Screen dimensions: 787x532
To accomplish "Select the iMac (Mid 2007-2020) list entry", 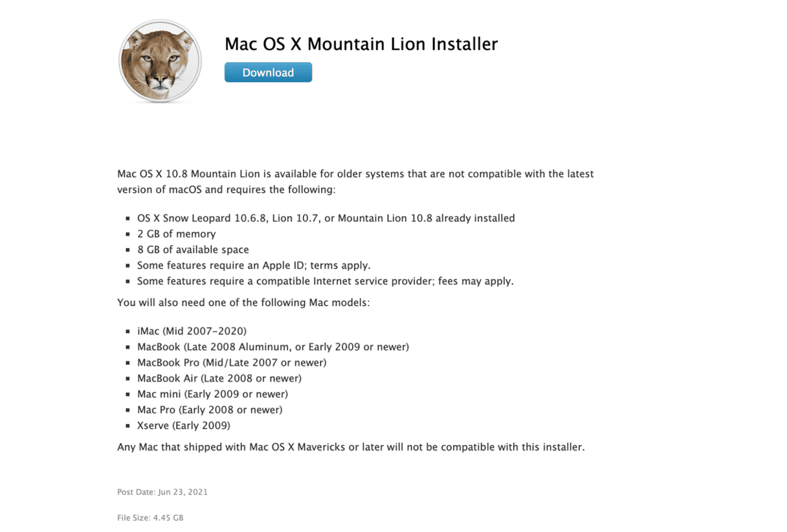I will 192,331.
